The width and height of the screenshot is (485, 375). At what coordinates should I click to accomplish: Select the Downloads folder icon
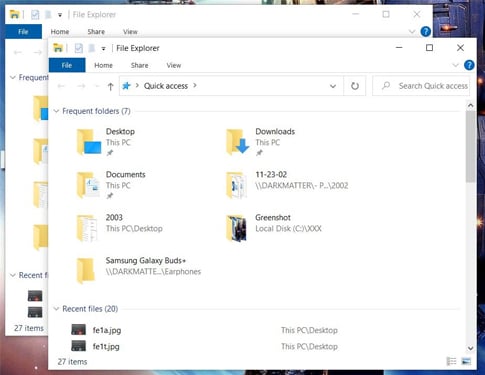pyautogui.click(x=238, y=142)
